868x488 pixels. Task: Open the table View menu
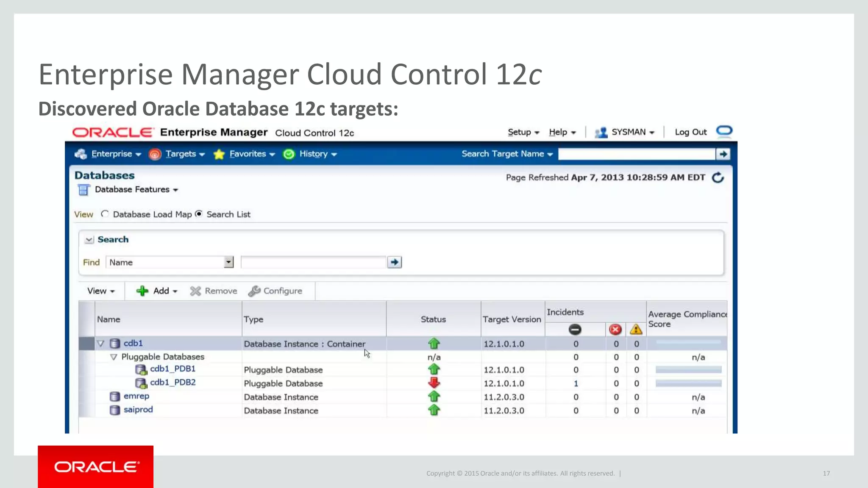click(101, 291)
